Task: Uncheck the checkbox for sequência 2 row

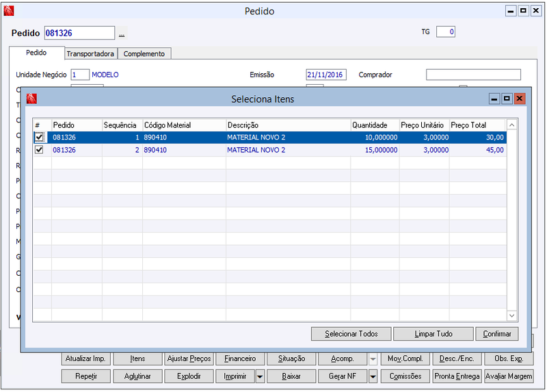Action: pos(39,150)
